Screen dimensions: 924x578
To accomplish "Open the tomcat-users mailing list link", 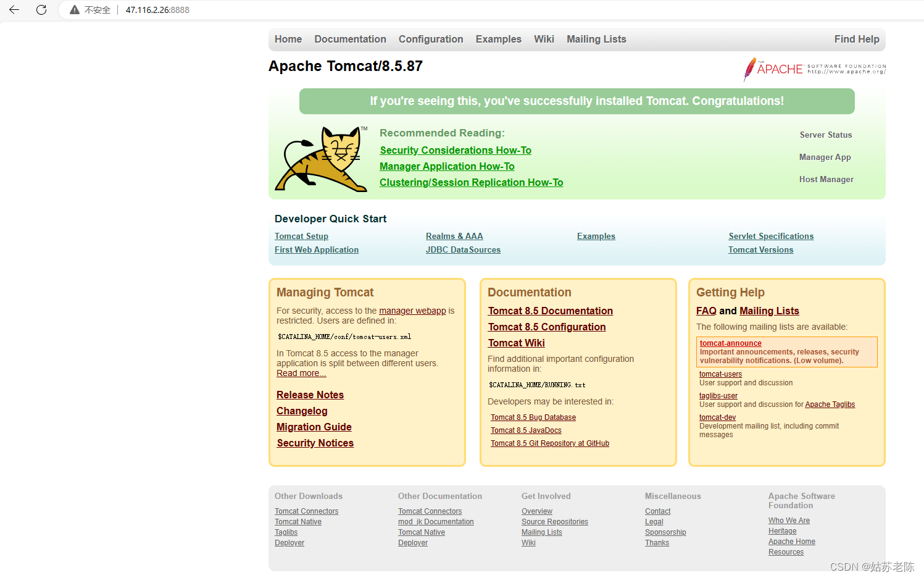I will tap(720, 374).
